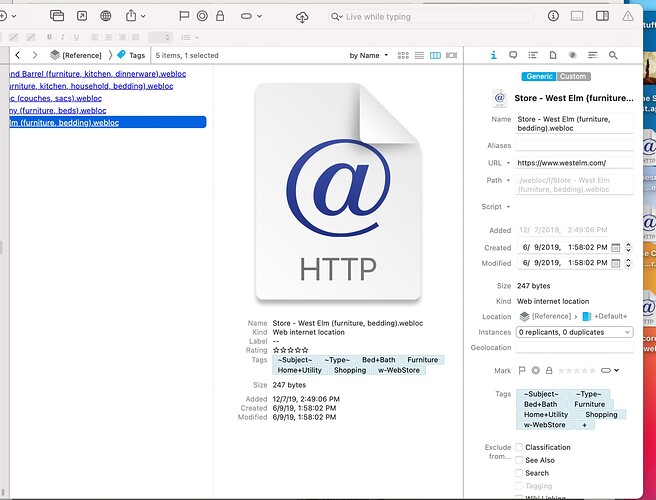Switch to icon grid view

tap(403, 55)
